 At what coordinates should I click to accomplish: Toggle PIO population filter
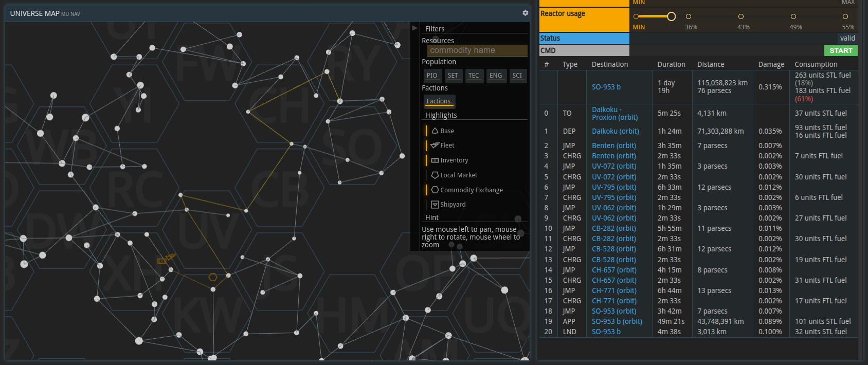point(432,76)
